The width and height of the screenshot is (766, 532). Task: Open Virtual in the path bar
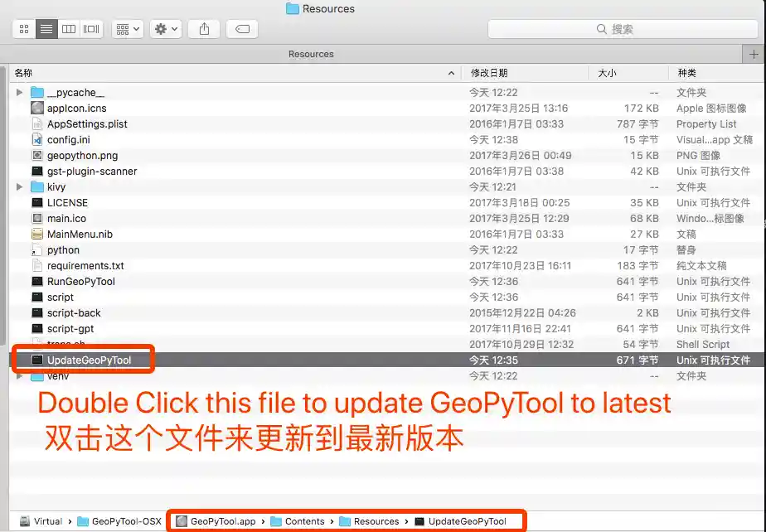[41, 521]
